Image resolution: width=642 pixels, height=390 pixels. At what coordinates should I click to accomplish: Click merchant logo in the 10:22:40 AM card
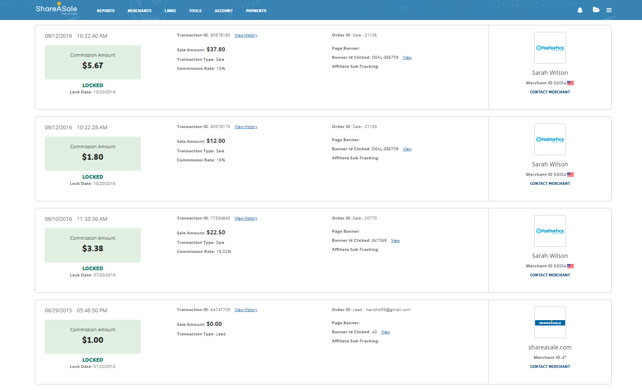550,48
